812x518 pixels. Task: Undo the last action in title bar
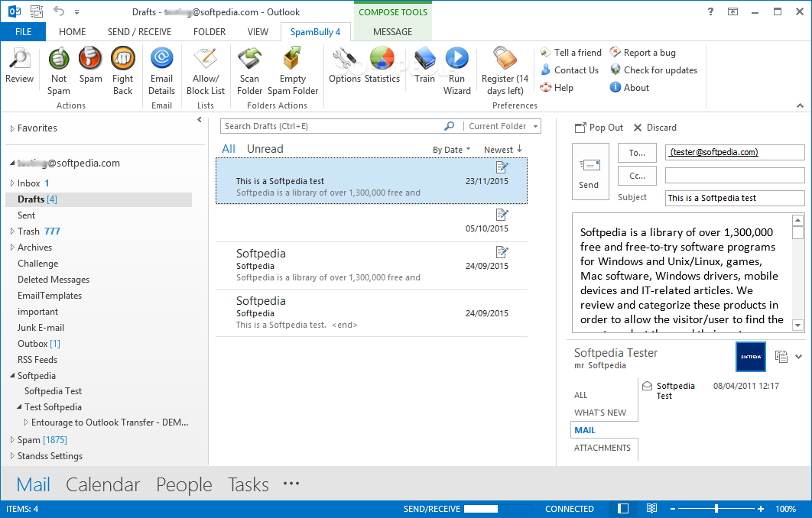[x=59, y=11]
